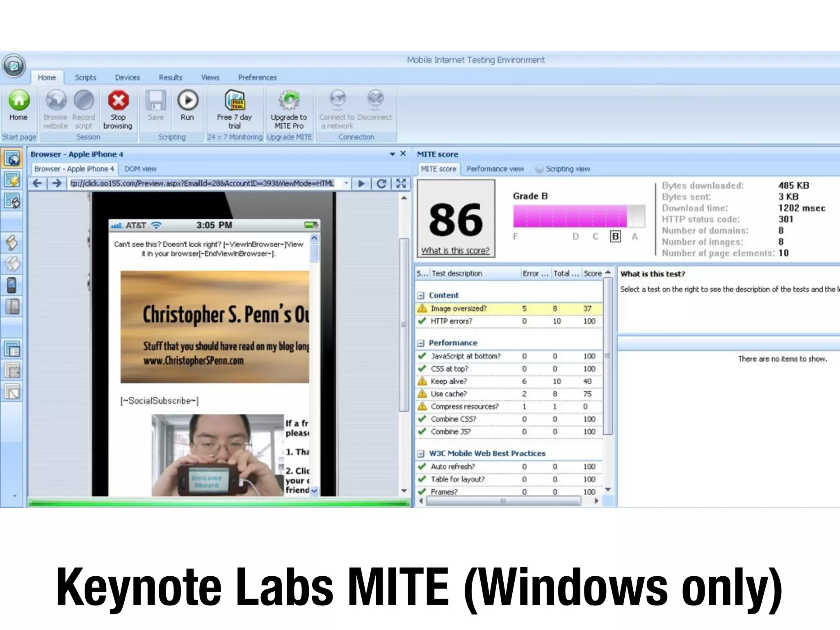Toggle fullscreen view of the browser pane
The width and height of the screenshot is (840, 630).
coord(401,183)
